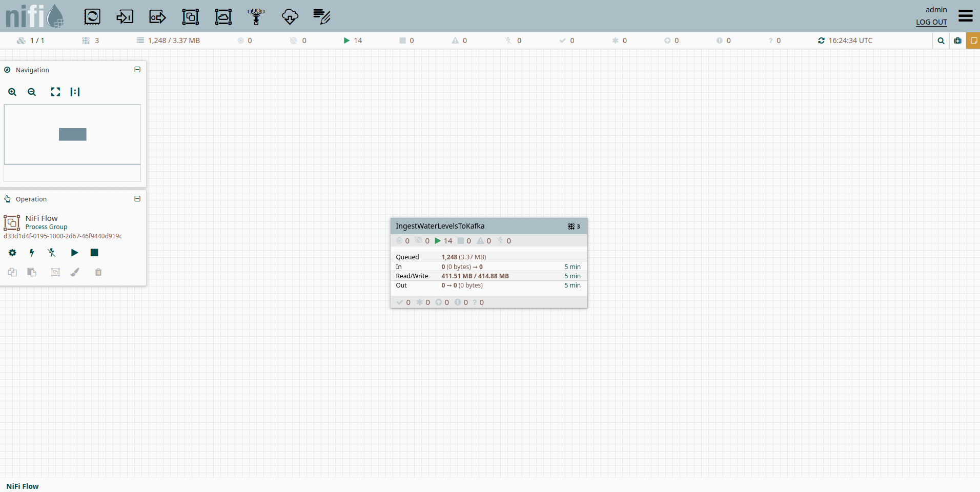Click the LOG OUT link
Image resolution: width=980 pixels, height=492 pixels.
[931, 22]
